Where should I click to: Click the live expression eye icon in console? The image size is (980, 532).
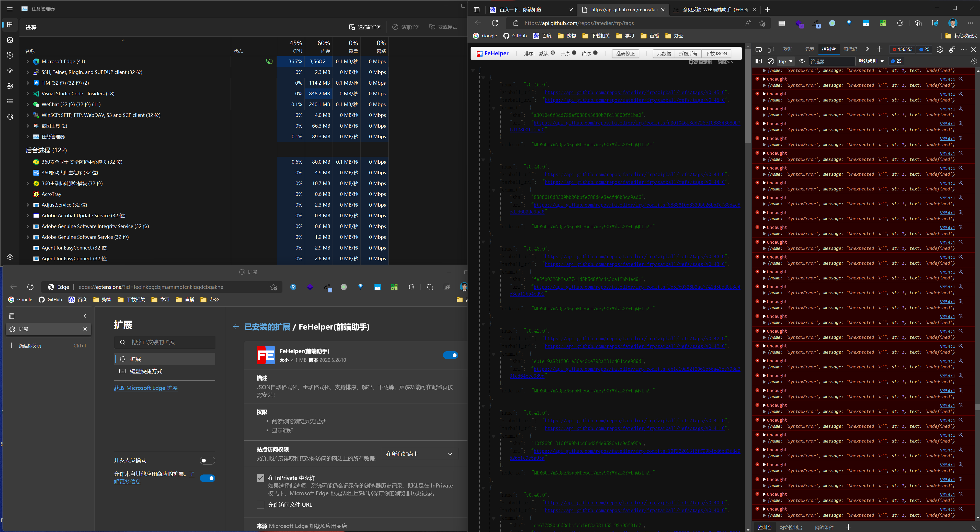802,61
